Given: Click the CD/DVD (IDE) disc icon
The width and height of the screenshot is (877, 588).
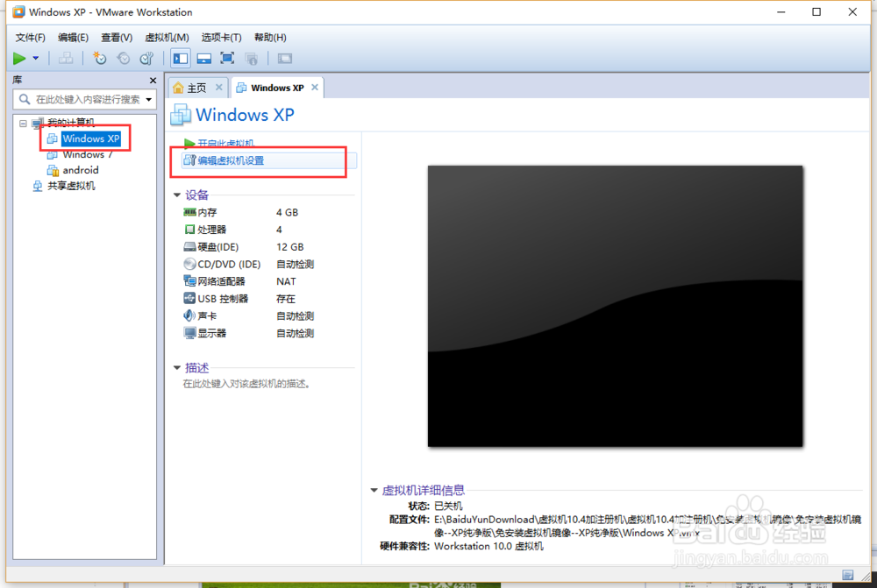Looking at the screenshot, I should pos(189,264).
